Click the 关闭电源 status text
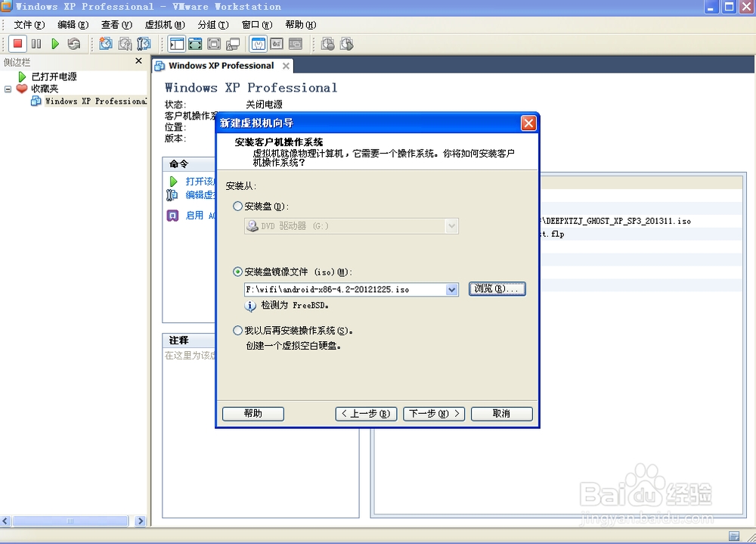 [264, 104]
